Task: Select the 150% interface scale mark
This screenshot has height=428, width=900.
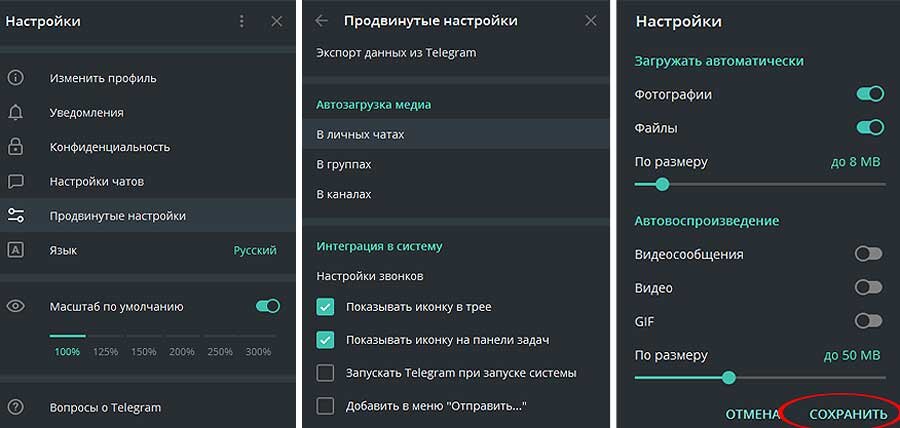Action: (x=145, y=351)
